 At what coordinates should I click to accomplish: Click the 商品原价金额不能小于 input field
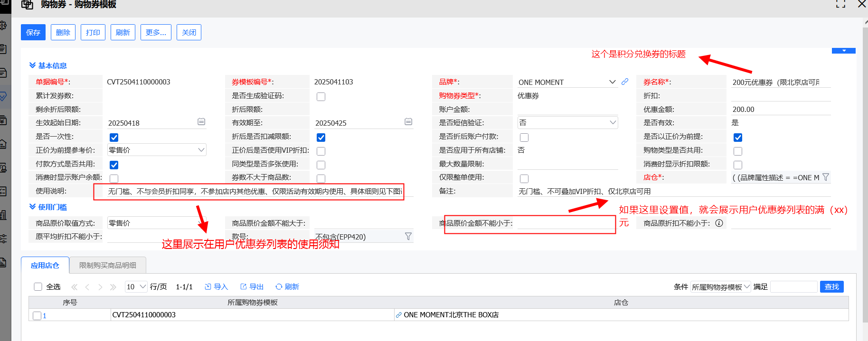565,223
